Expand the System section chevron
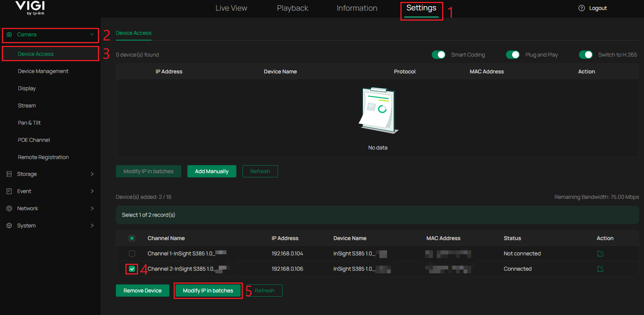 (92, 226)
